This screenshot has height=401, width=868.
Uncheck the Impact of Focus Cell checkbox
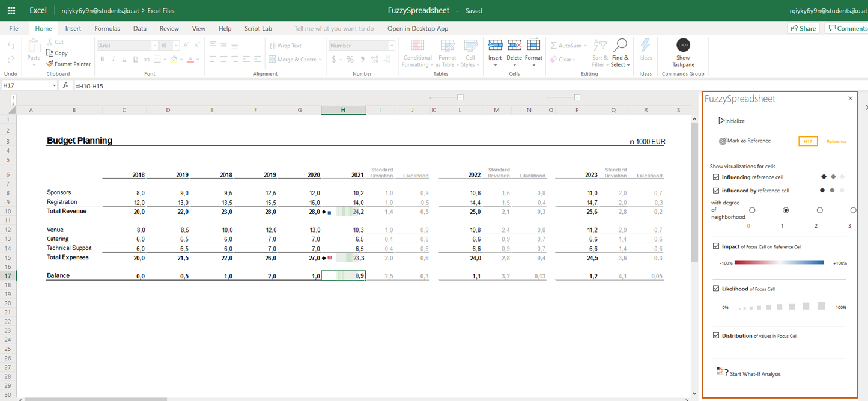click(716, 246)
